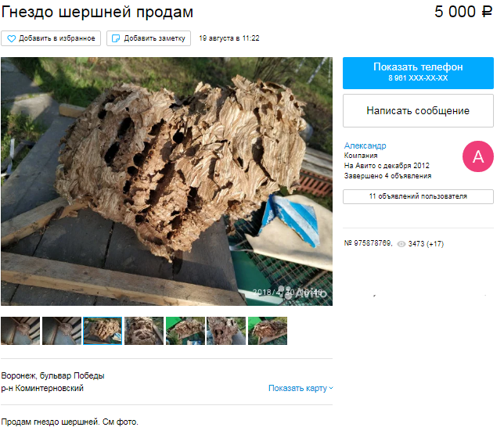Click Добавить в избранное button
The width and height of the screenshot is (504, 438).
[x=51, y=38]
